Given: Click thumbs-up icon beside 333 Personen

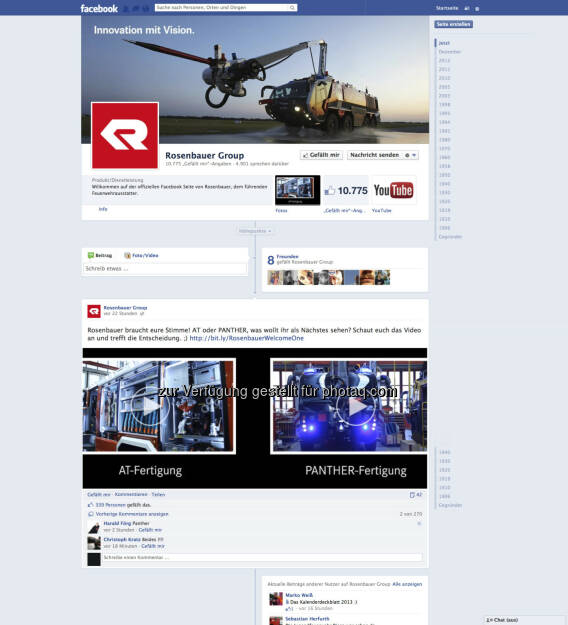Looking at the screenshot, I should point(90,505).
